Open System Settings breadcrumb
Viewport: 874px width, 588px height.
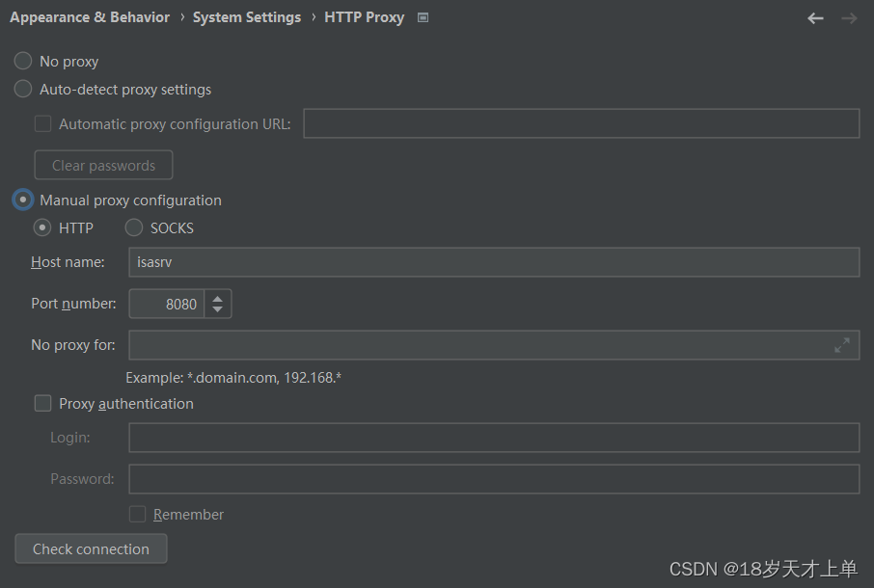pyautogui.click(x=247, y=17)
